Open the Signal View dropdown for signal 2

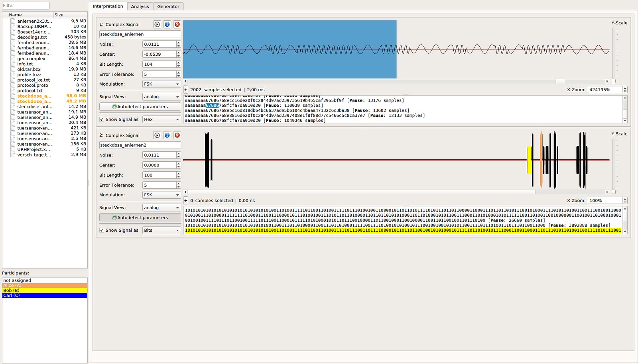pos(161,207)
